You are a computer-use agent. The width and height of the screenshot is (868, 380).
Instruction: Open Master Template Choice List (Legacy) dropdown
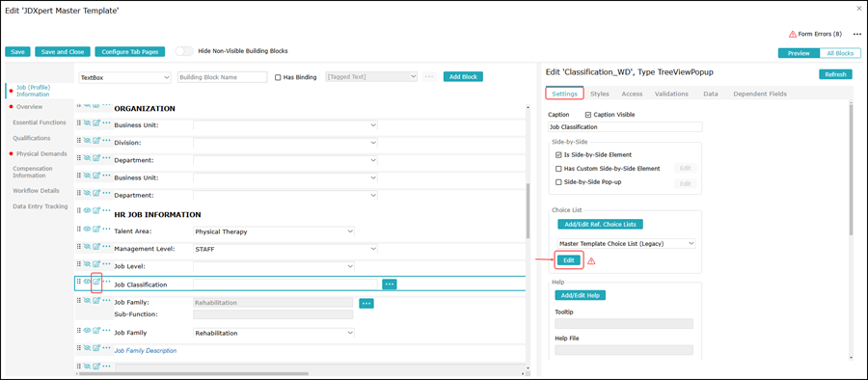[x=626, y=243]
